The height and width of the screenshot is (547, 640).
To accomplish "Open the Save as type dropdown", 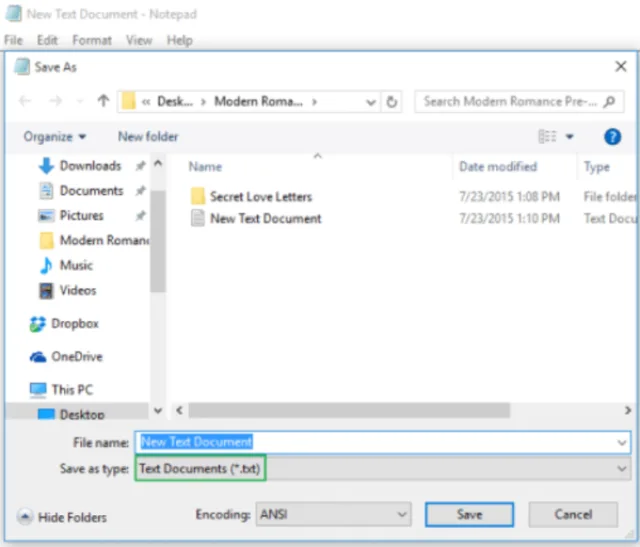I will click(383, 468).
